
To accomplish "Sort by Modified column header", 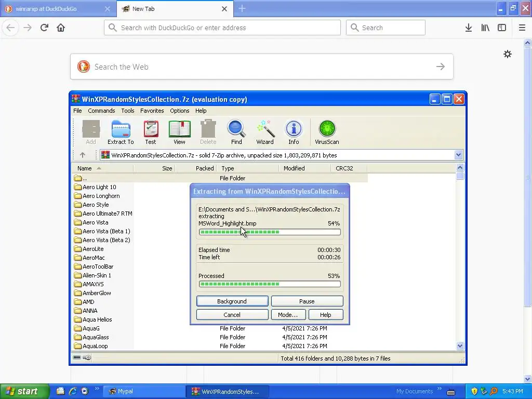I will [x=304, y=168].
